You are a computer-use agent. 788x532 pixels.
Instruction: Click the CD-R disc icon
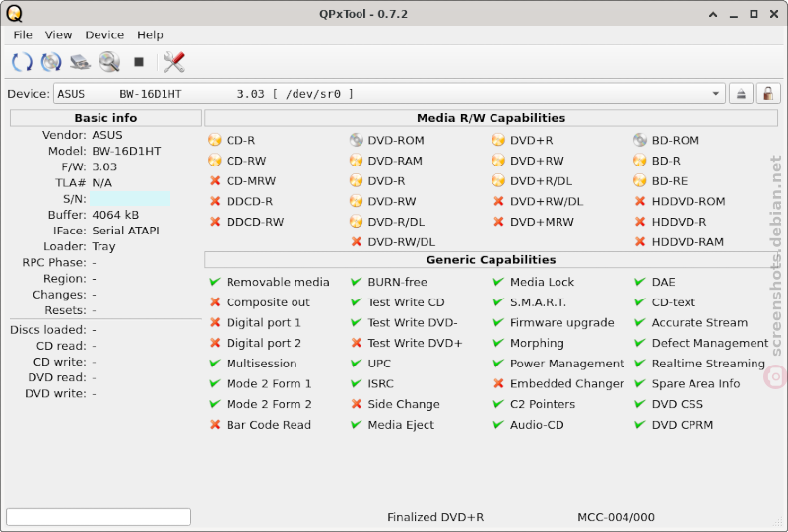point(215,140)
